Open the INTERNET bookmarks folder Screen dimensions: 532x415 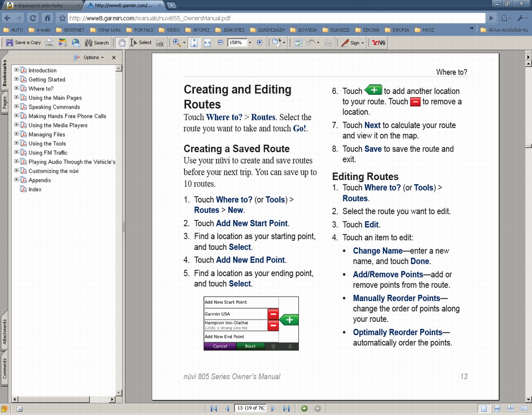[x=70, y=30]
